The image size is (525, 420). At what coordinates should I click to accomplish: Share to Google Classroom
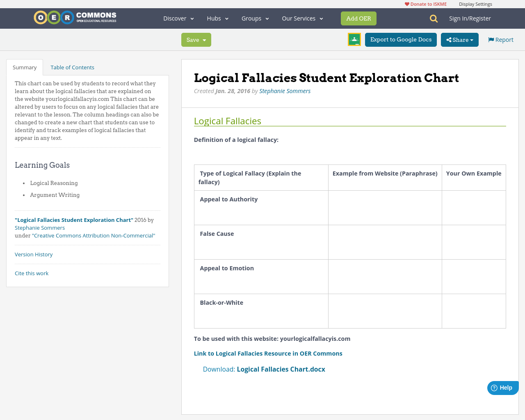tap(354, 39)
